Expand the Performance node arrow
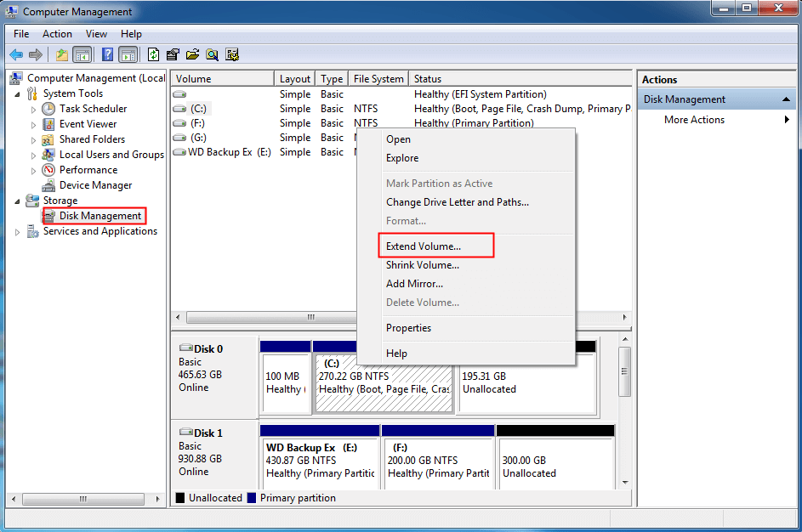 tap(33, 171)
